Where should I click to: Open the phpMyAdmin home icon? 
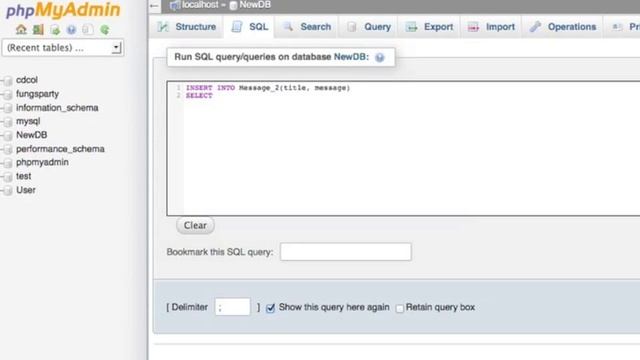(x=21, y=29)
